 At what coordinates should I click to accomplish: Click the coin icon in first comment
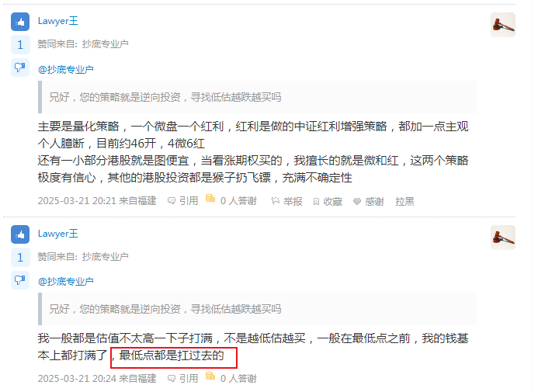pos(210,198)
